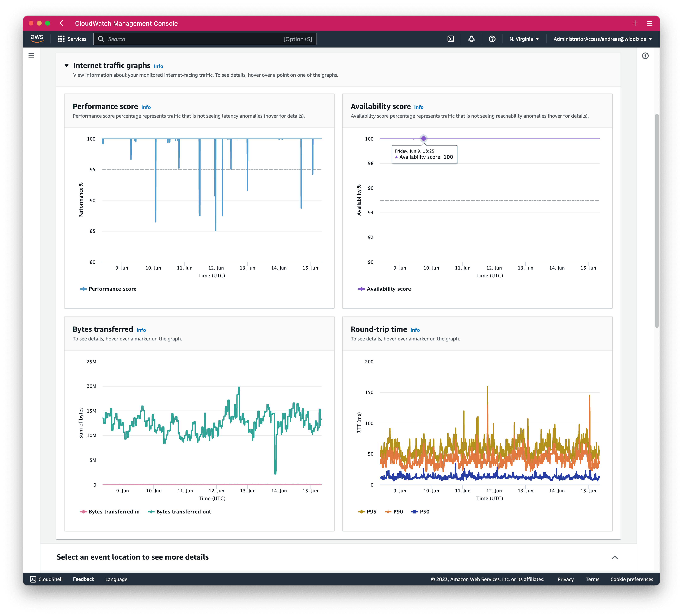Open the info panel icon at right
683x616 pixels.
pos(645,56)
